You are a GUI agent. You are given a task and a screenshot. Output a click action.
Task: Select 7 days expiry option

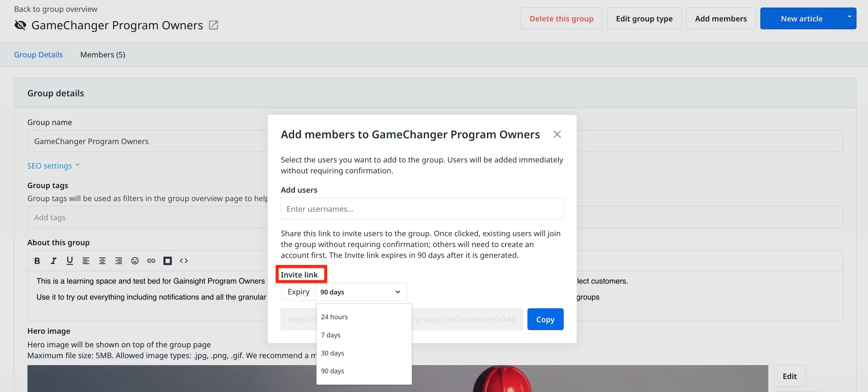click(x=331, y=335)
